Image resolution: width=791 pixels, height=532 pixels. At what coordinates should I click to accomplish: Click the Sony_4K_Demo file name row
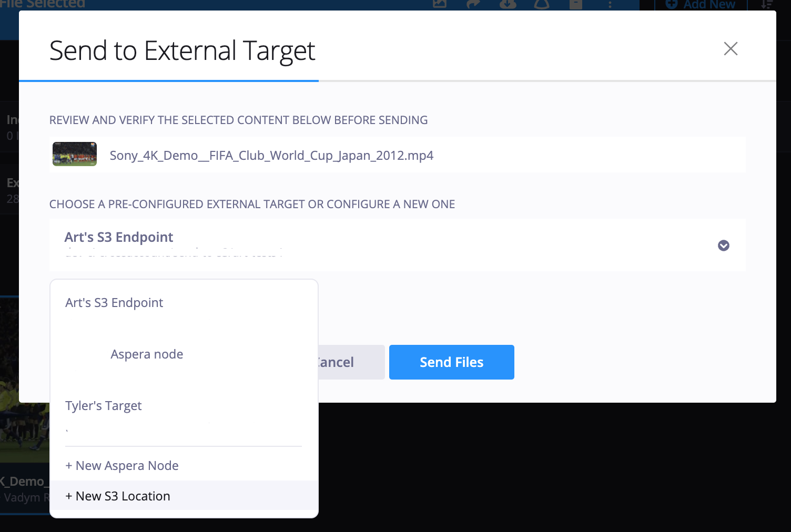[398, 155]
